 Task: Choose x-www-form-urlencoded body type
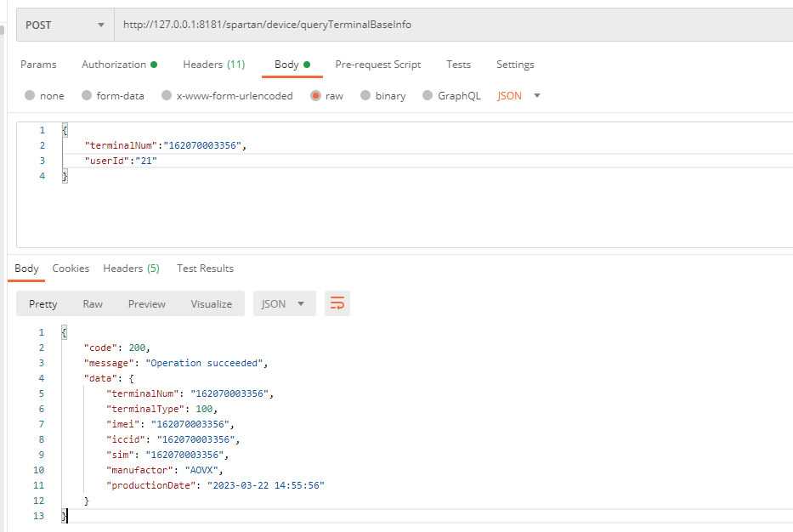167,96
